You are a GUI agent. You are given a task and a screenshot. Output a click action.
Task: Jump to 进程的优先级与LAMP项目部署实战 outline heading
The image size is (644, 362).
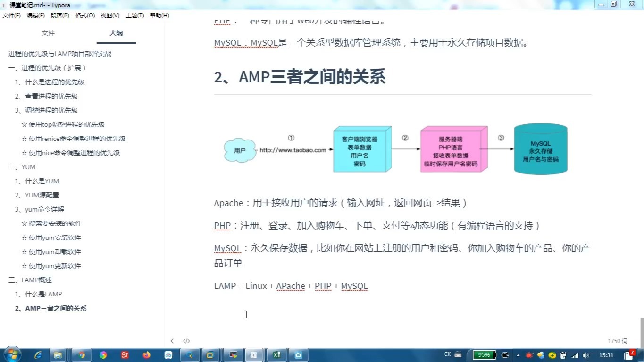[x=60, y=54]
